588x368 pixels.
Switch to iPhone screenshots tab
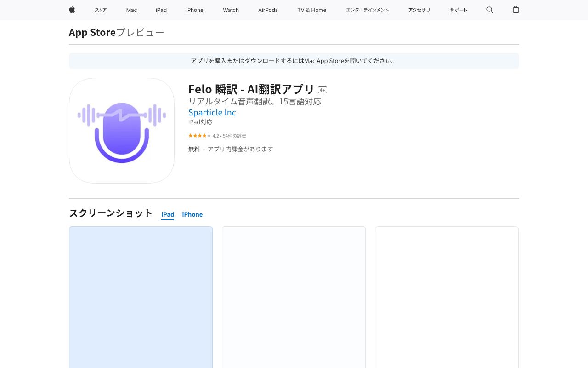tap(192, 214)
